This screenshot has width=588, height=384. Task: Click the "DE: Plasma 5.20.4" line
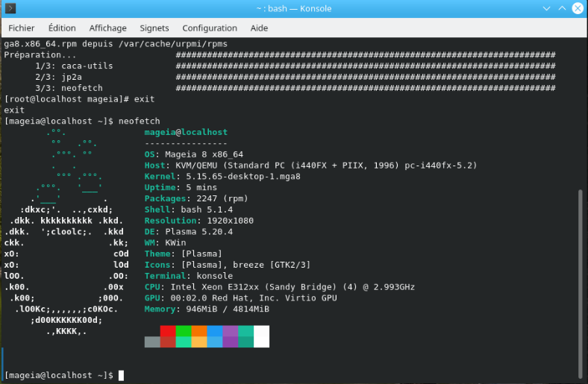[189, 232]
